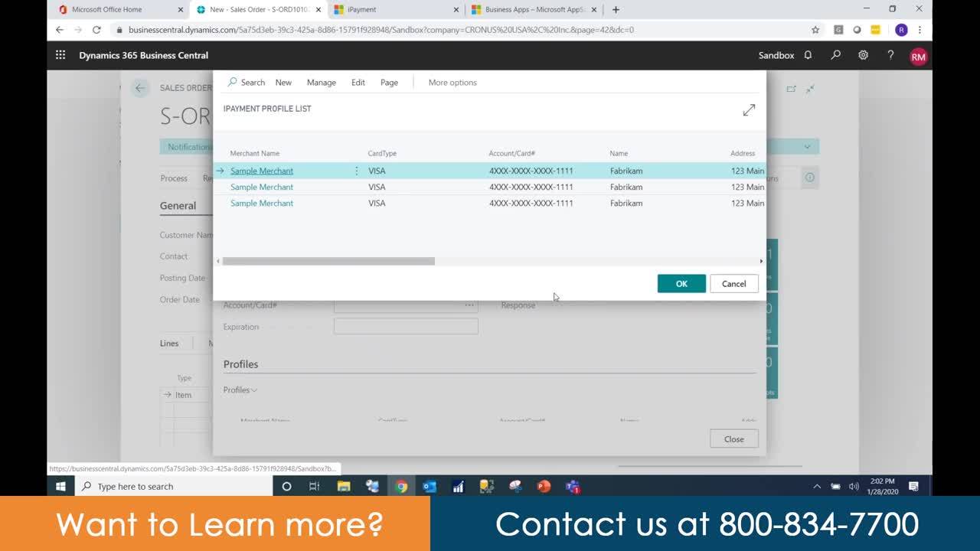Bookmark this page with the star icon
980x551 pixels.
pos(815,30)
